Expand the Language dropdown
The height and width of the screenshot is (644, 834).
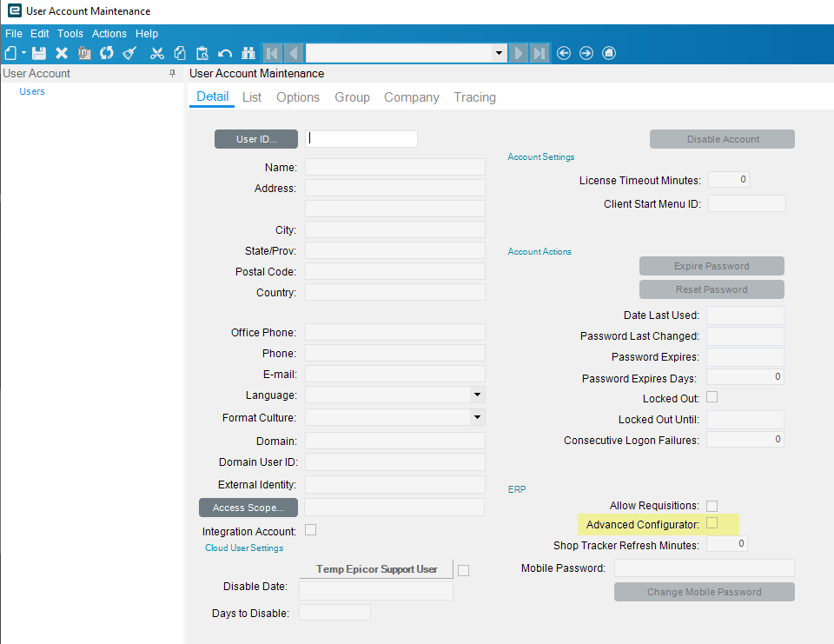[x=477, y=395]
